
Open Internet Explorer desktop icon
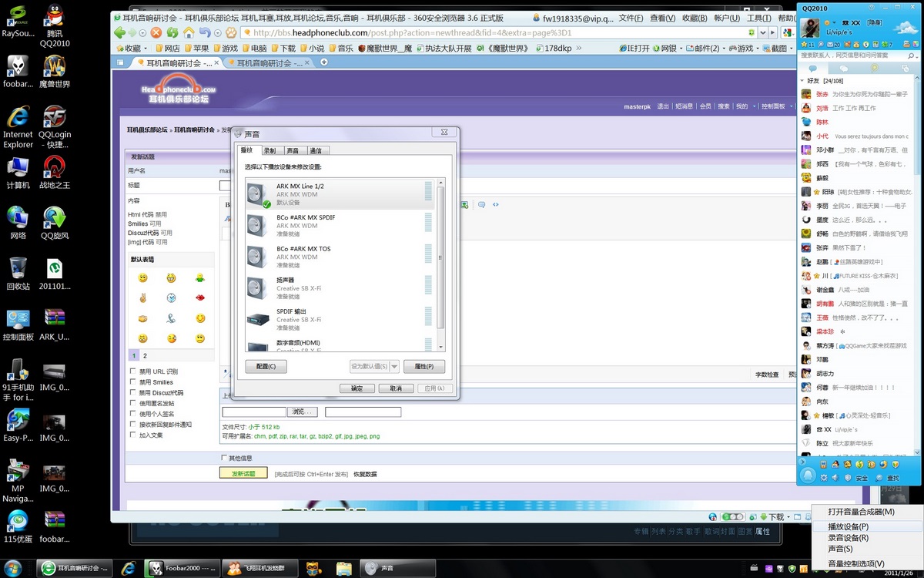(18, 127)
